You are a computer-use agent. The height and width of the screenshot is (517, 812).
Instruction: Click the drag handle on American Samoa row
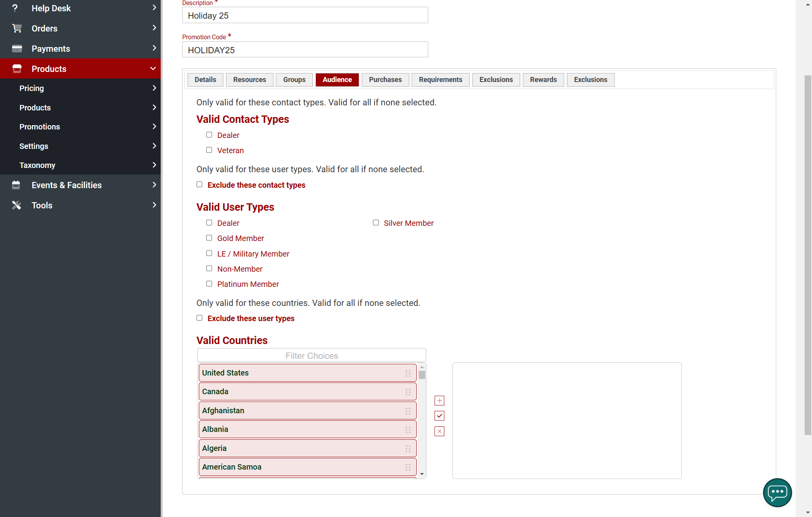point(408,467)
